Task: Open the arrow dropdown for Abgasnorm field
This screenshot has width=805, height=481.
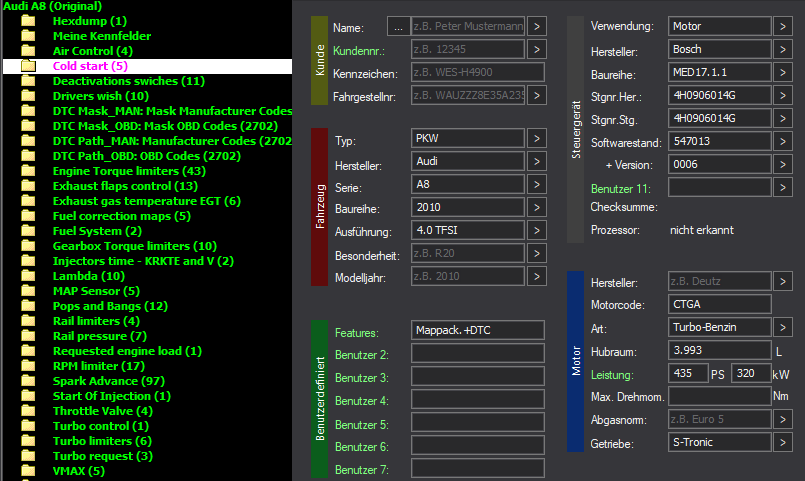Action: [782, 419]
